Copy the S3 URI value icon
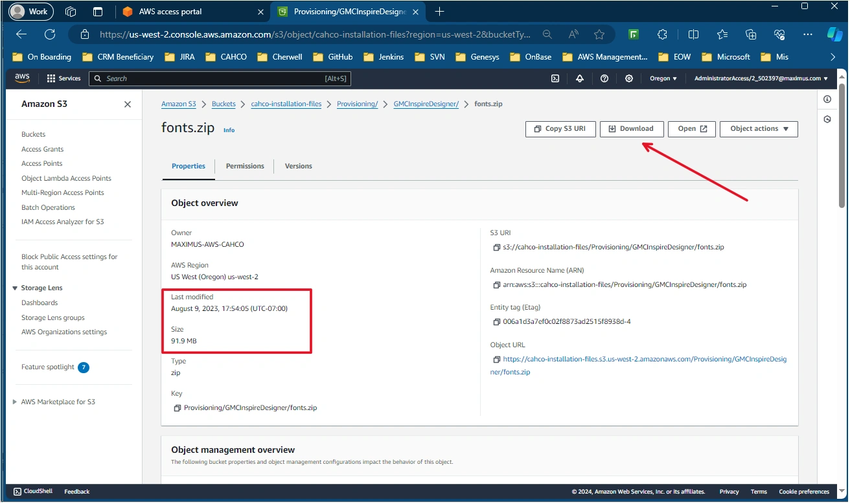 coord(496,247)
